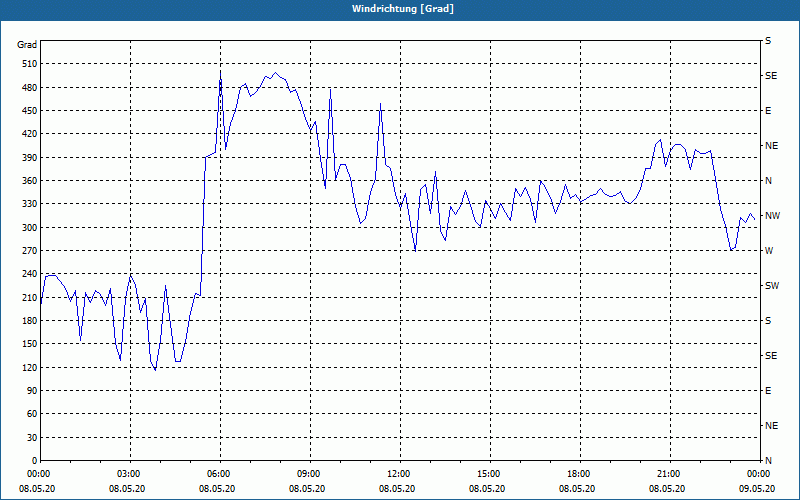This screenshot has width=800, height=500.
Task: Click the 120 y-axis value
Action: (30, 367)
